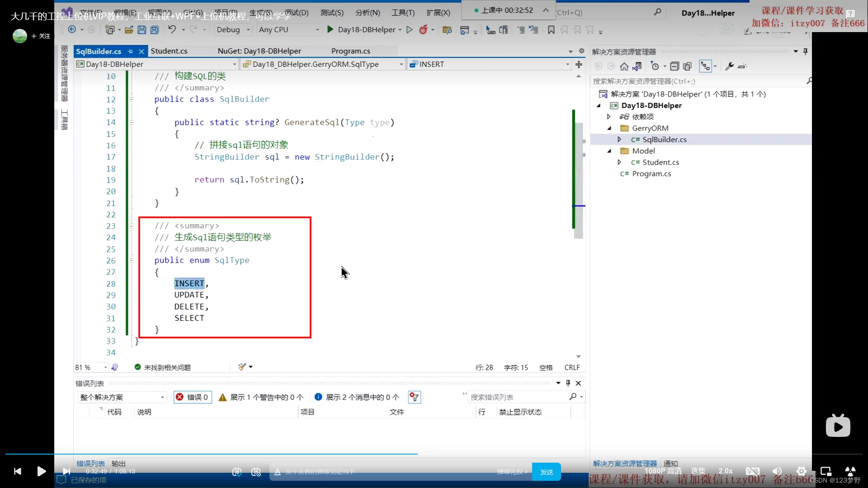Screen dimensions: 868x488
Task: Click the Hot Reload flame icon
Action: point(423,30)
